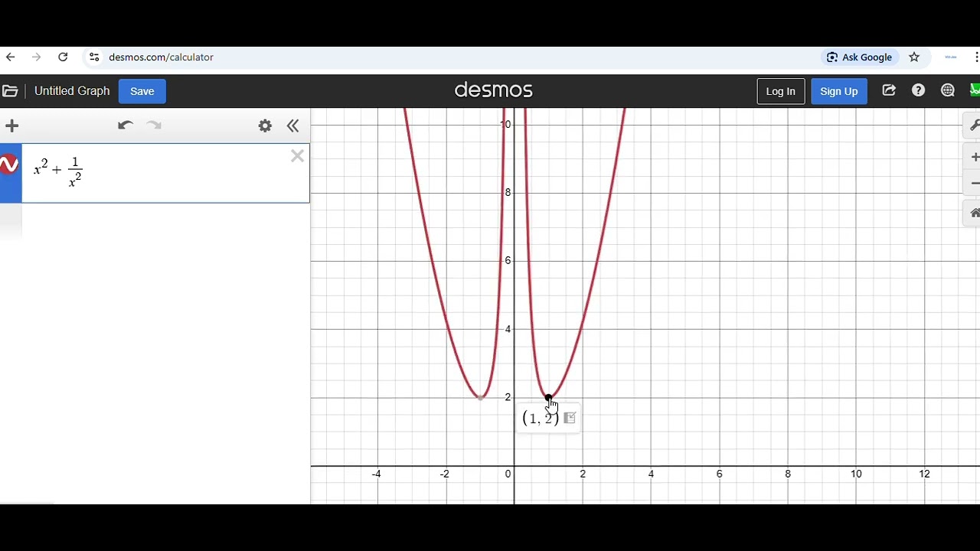Click the x-axis label -4

coord(376,474)
